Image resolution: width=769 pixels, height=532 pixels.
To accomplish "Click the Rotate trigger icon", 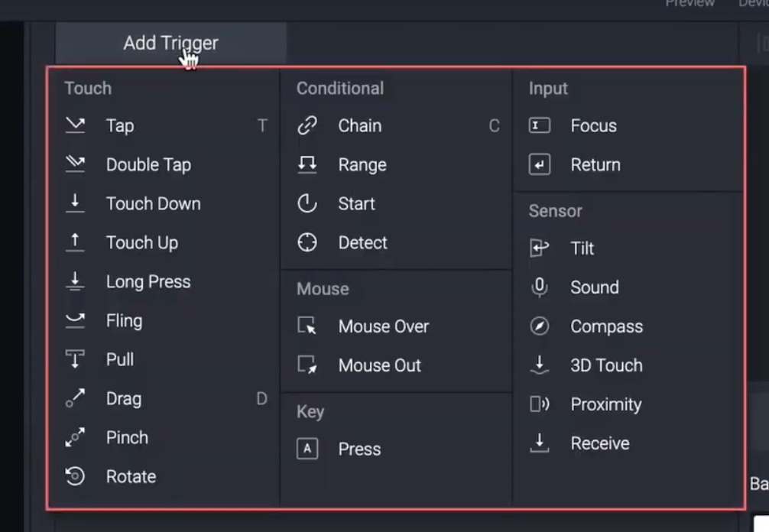I will [x=75, y=477].
